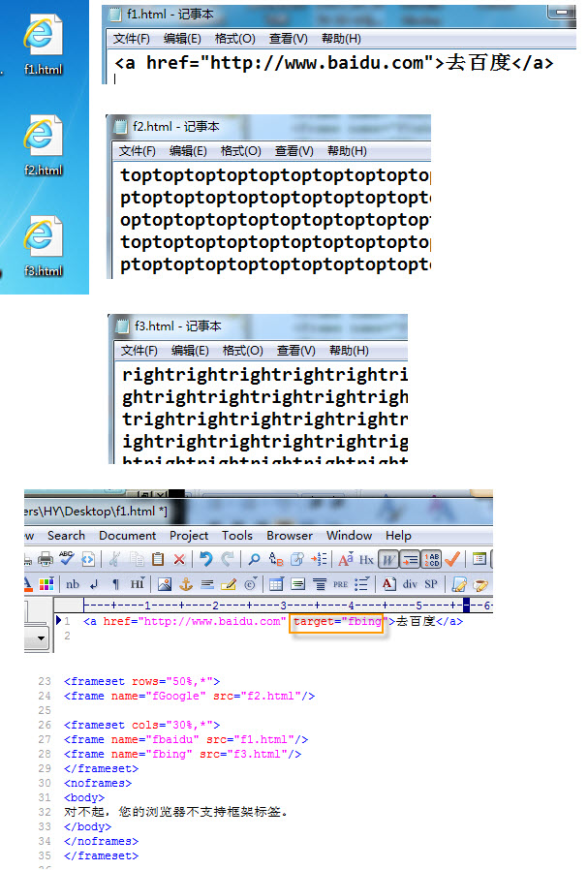Click the highlight pencil icon
The image size is (588, 870).
(228, 584)
